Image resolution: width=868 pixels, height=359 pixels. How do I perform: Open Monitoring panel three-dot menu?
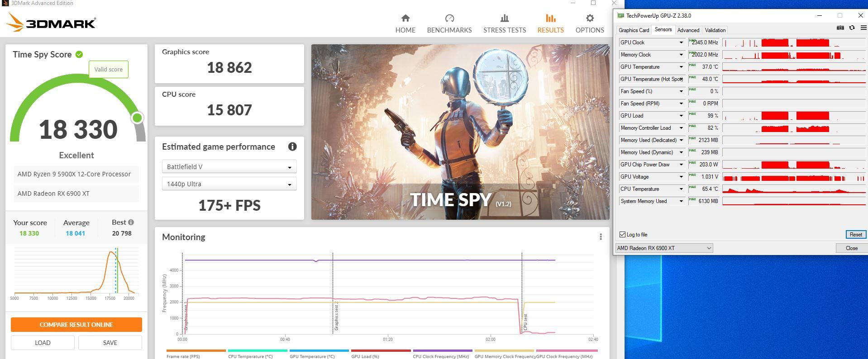pyautogui.click(x=601, y=237)
